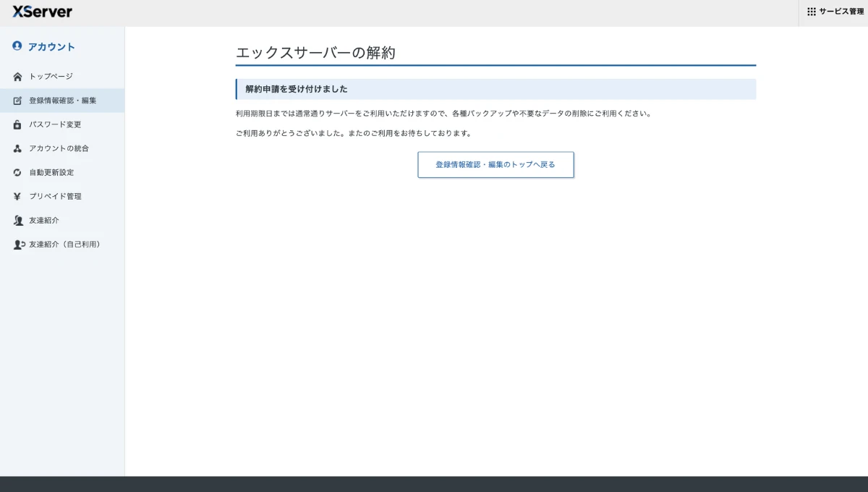This screenshot has width=868, height=492.
Task: Click the refresh icon for 自動更新設定
Action: click(18, 172)
